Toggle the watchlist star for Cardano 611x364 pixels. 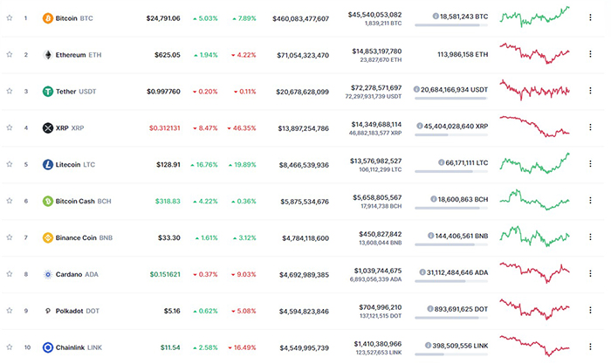(x=10, y=274)
